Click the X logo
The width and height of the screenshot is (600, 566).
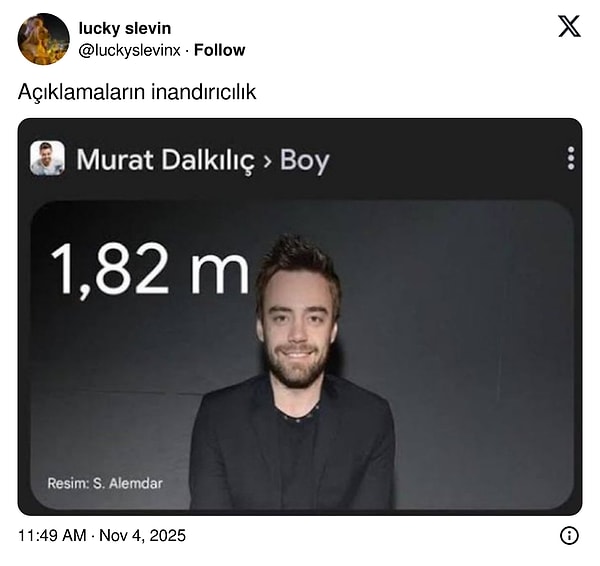click(x=569, y=26)
